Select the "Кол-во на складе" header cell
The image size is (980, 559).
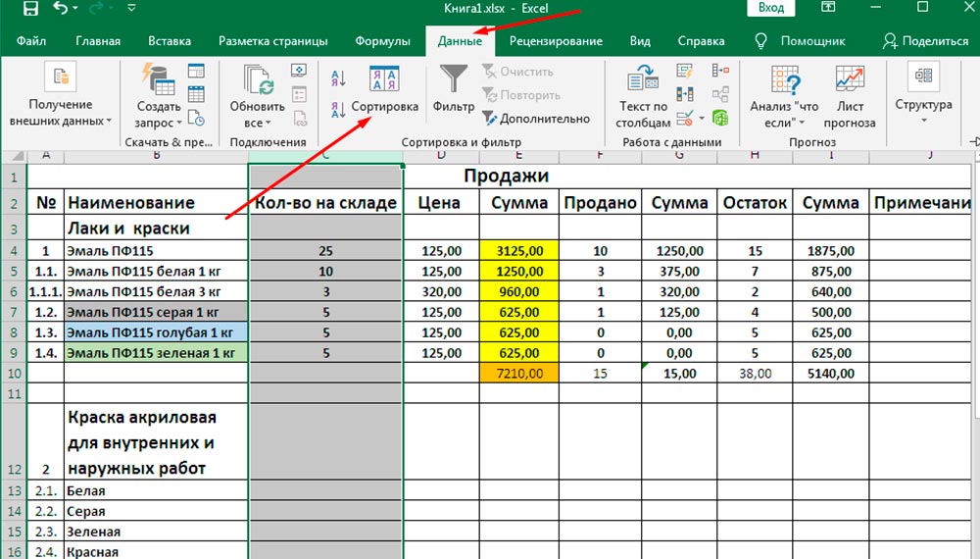click(x=325, y=203)
